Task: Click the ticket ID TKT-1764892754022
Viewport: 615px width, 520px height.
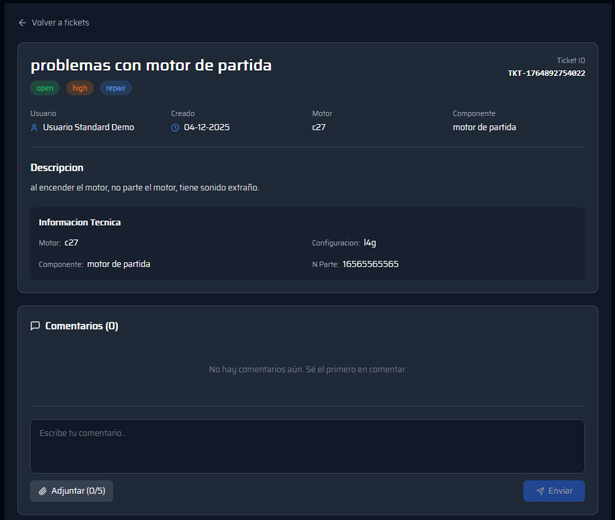Action: tap(546, 73)
